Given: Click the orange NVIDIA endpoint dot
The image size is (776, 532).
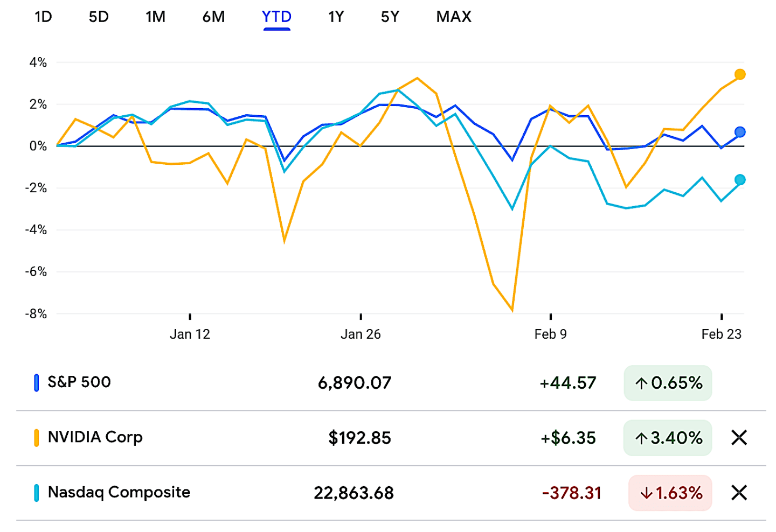Looking at the screenshot, I should [x=740, y=74].
